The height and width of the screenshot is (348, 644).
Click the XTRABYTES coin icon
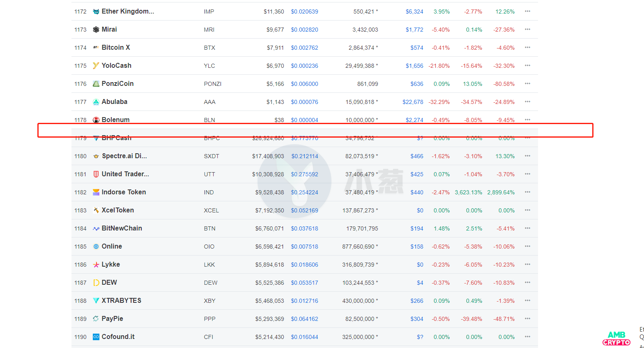[x=96, y=301]
